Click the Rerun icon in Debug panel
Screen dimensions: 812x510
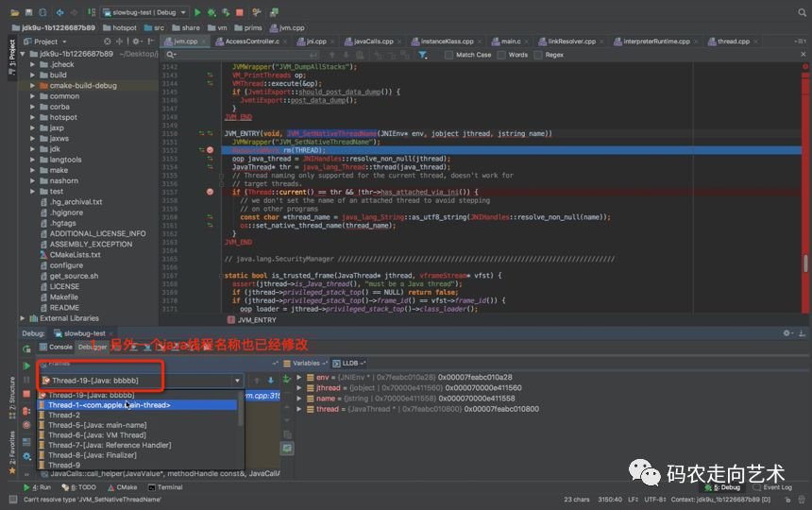tap(26, 349)
